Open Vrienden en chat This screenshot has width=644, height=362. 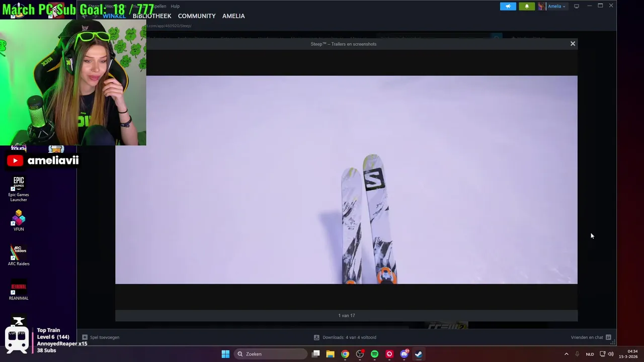pyautogui.click(x=591, y=337)
